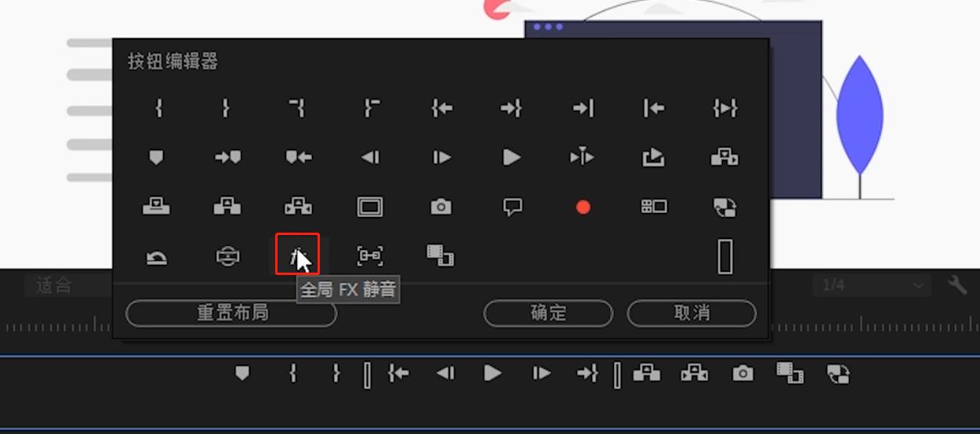Viewport: 980px width, 434px height.
Task: Step forward one frame in monitor bar
Action: (542, 374)
